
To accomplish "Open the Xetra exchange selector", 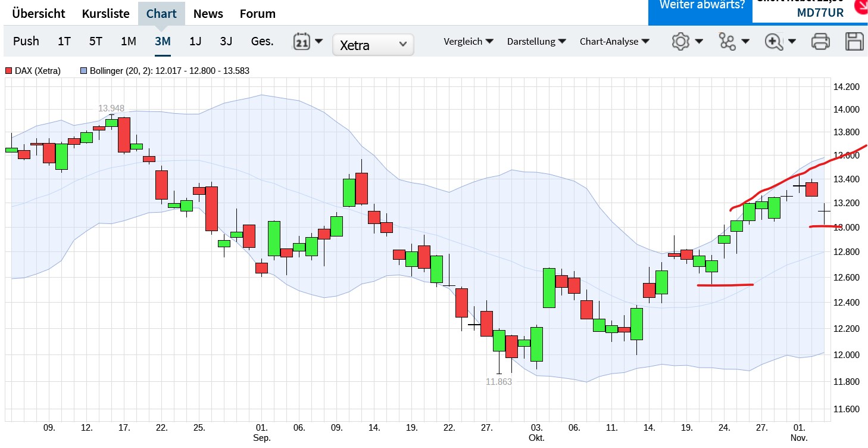I will point(373,45).
